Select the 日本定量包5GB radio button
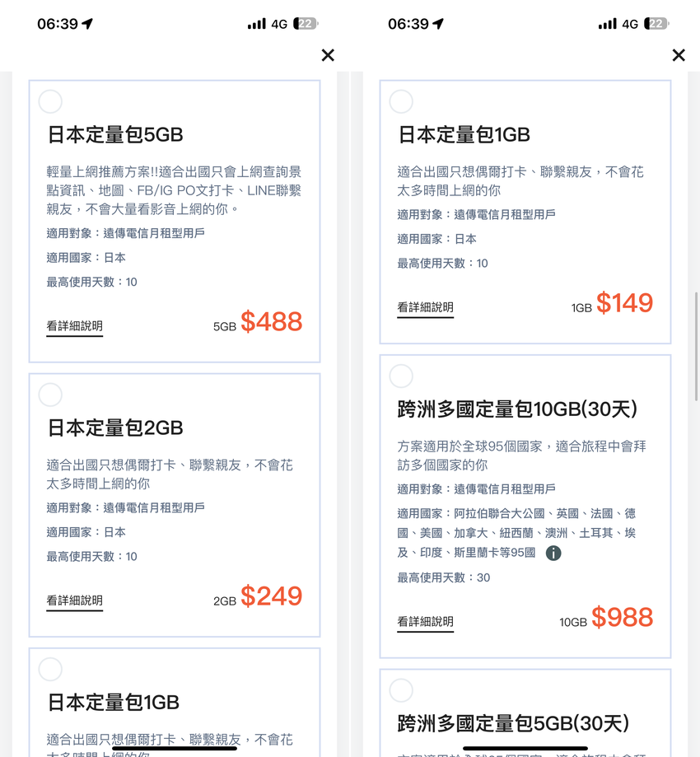Image resolution: width=700 pixels, height=757 pixels. point(50,101)
